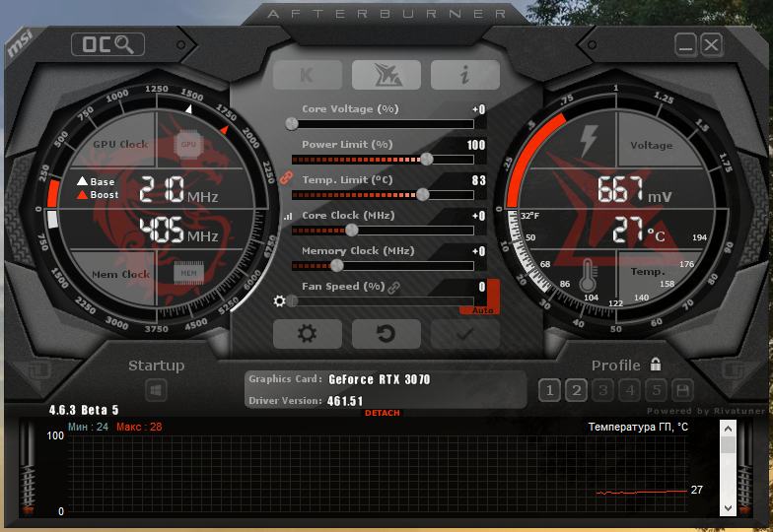Image resolution: width=773 pixels, height=532 pixels.
Task: Reset settings with the circular arrow button
Action: pyautogui.click(x=386, y=334)
